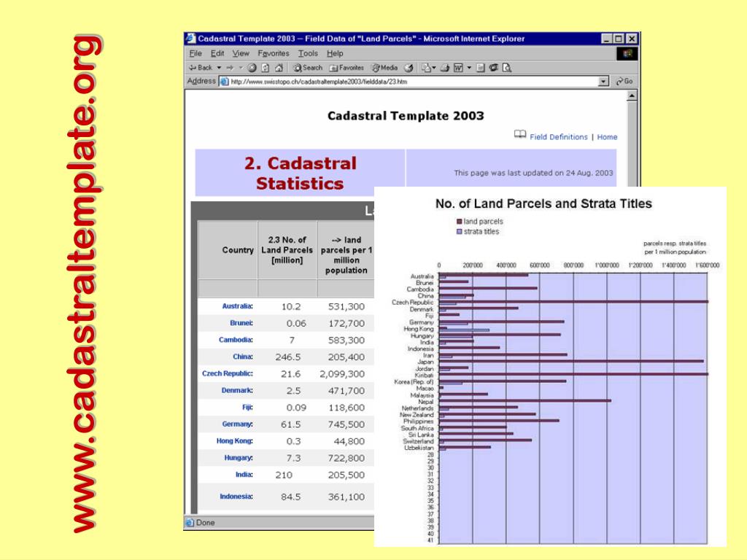The image size is (747, 560).
Task: Select the value 531,300 for Australia
Action: [x=347, y=307]
